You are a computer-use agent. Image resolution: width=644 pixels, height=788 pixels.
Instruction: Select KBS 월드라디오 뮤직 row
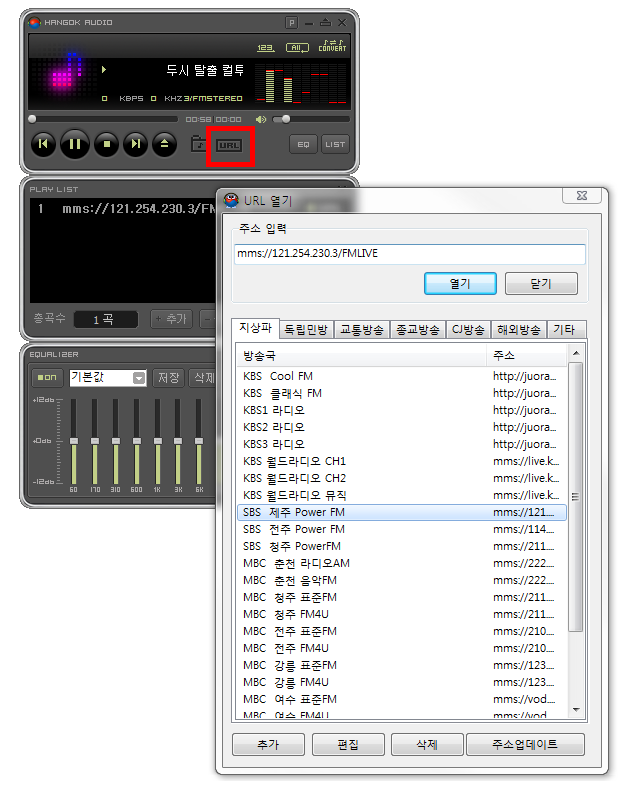402,496
